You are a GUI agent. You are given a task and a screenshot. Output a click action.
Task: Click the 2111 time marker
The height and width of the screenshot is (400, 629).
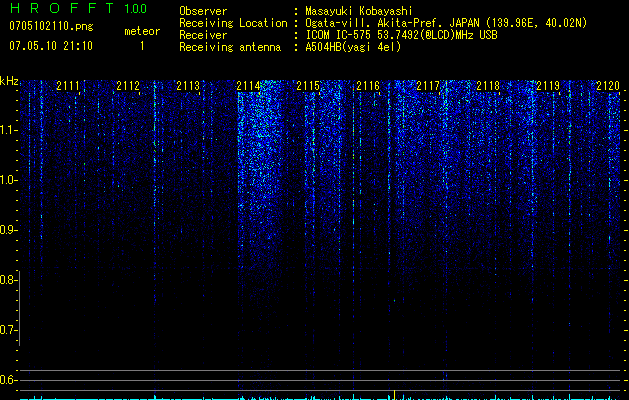coord(68,85)
